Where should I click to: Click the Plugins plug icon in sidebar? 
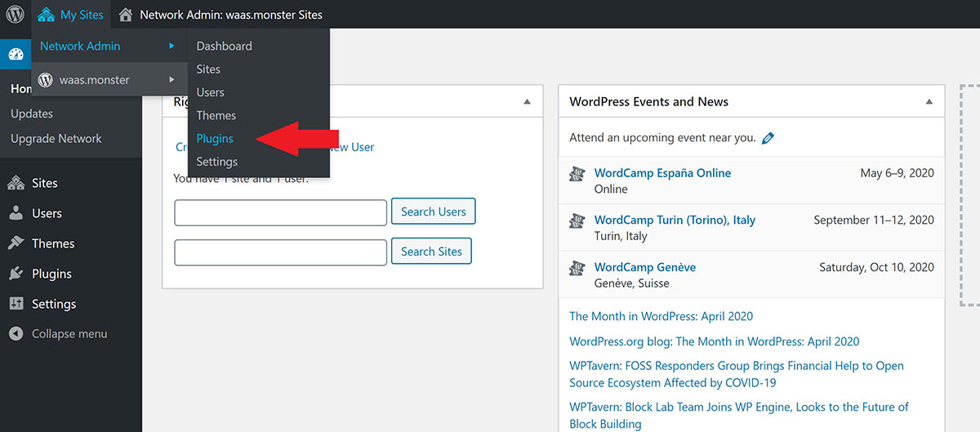point(16,274)
